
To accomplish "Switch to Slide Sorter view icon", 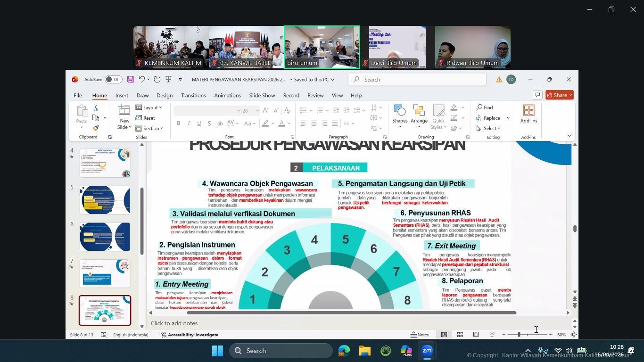I will pyautogui.click(x=460, y=335).
